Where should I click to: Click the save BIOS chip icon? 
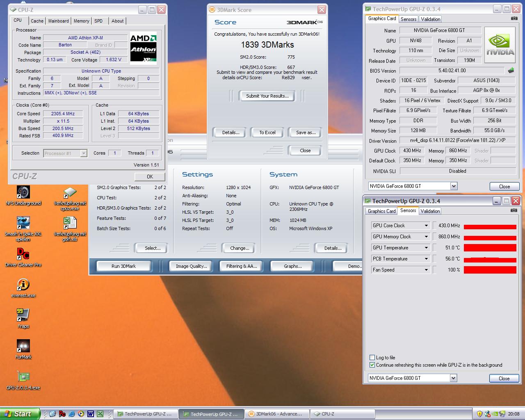(x=511, y=71)
